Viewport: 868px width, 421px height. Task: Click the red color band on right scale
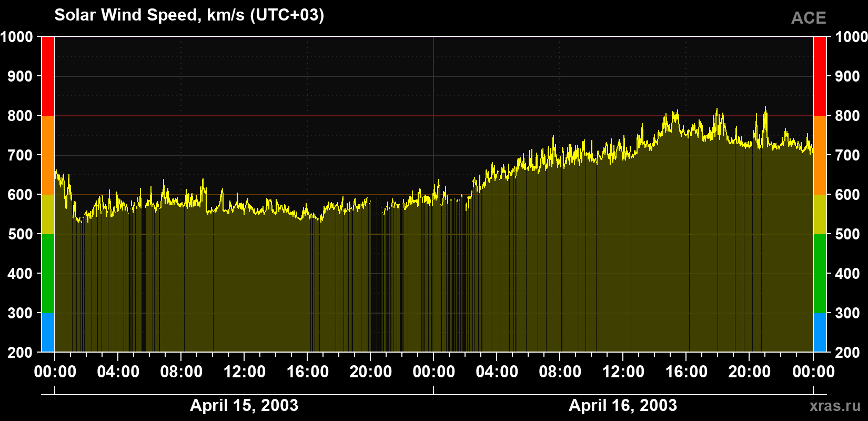point(820,76)
